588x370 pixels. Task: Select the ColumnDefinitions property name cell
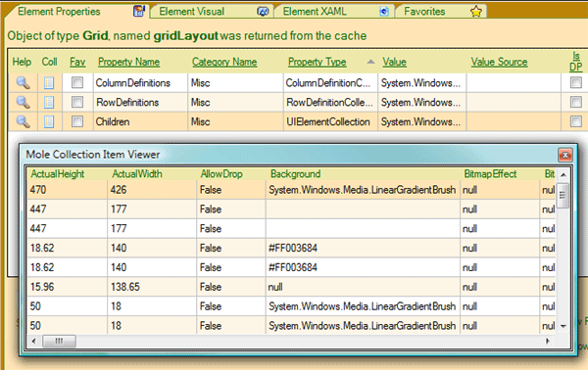pos(140,83)
